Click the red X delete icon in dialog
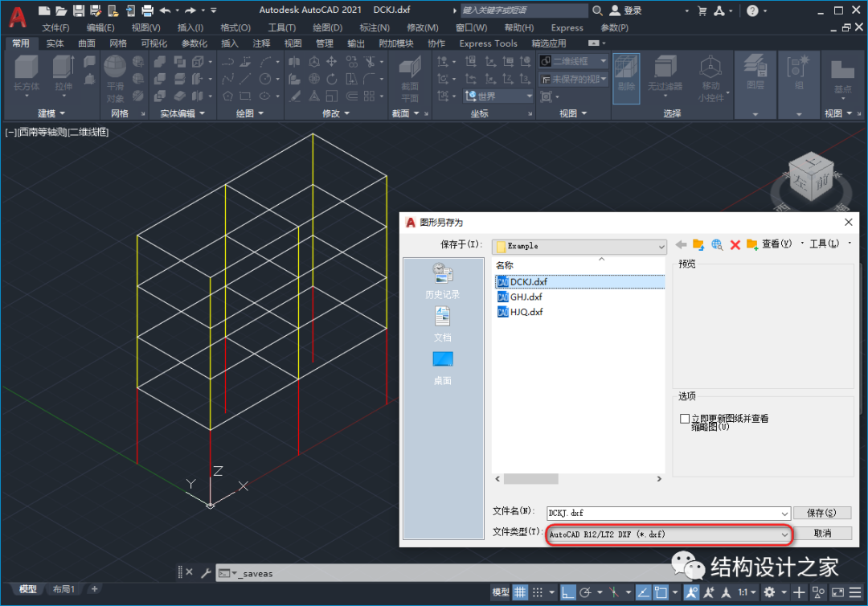The image size is (868, 606). tap(735, 244)
